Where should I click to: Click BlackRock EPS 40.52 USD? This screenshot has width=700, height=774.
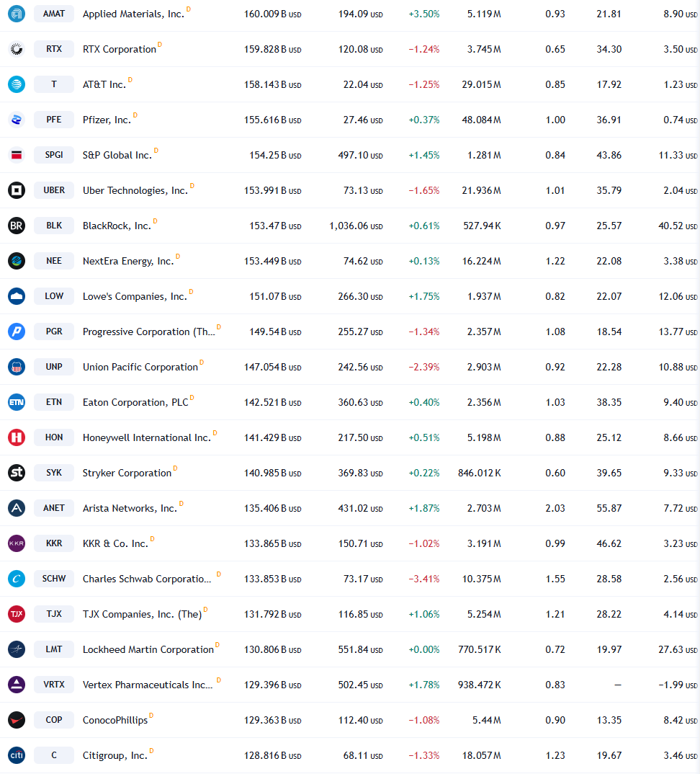coord(678,226)
